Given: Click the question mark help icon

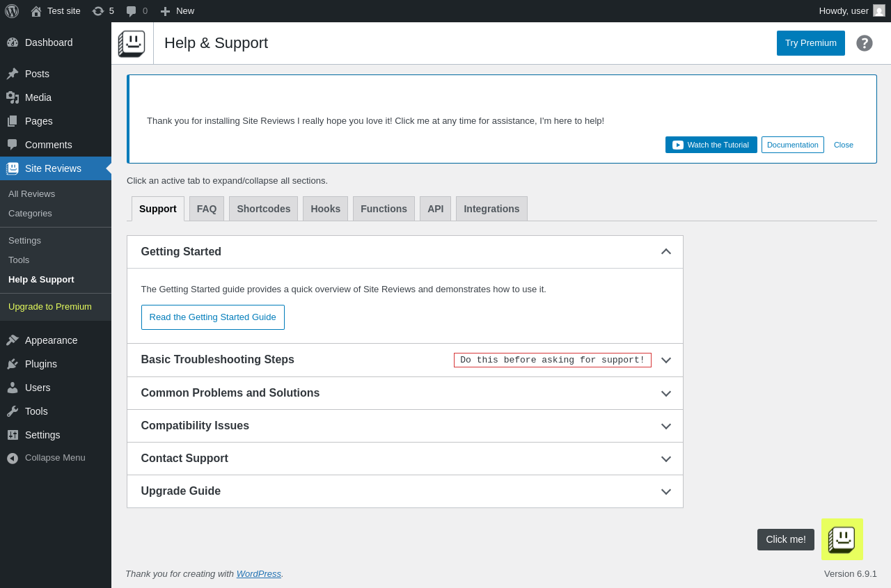Looking at the screenshot, I should 865,43.
